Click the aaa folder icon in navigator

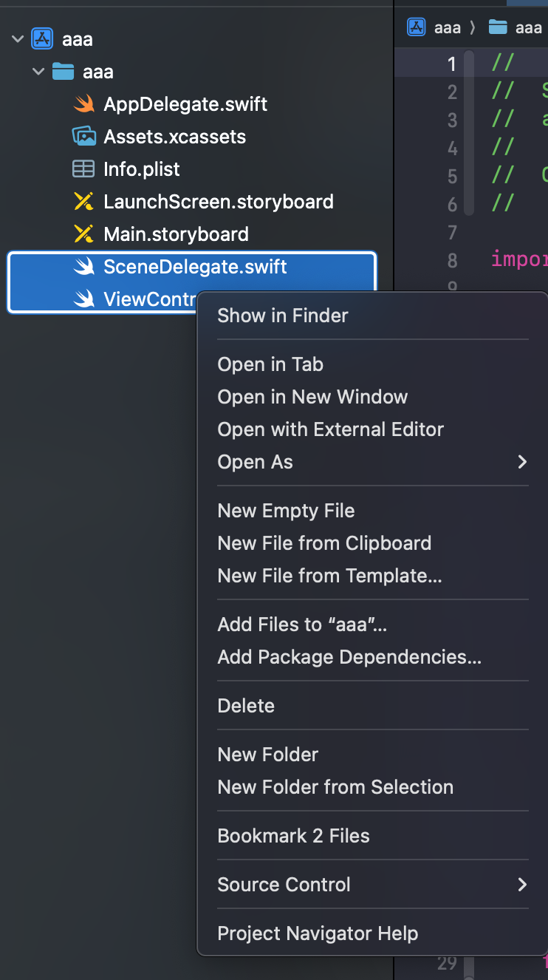63,72
